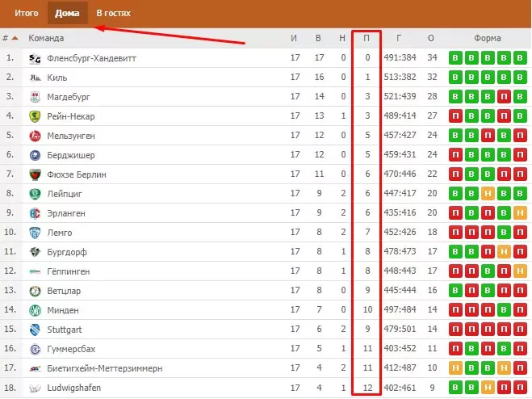
Task: Click the Фюхзе Берлин team logo
Action: pyautogui.click(x=35, y=175)
